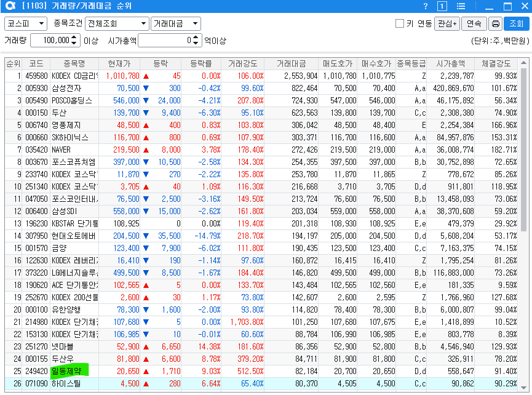This screenshot has width=532, height=395.
Task: Open the list menu icon in title bar
Action: click(x=461, y=6)
